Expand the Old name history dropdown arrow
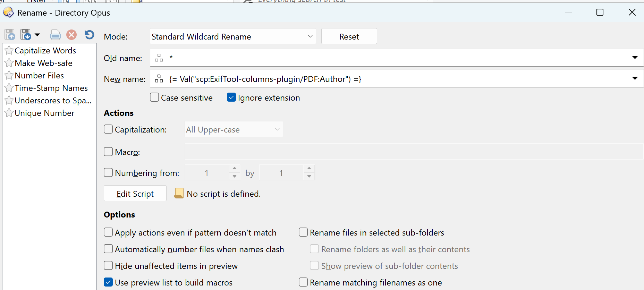This screenshot has width=644, height=290. [635, 58]
